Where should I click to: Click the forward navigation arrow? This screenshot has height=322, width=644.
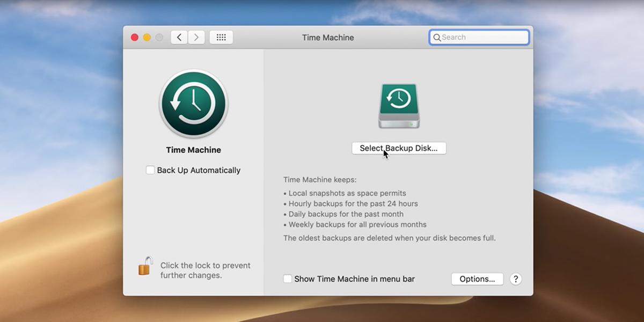(196, 37)
